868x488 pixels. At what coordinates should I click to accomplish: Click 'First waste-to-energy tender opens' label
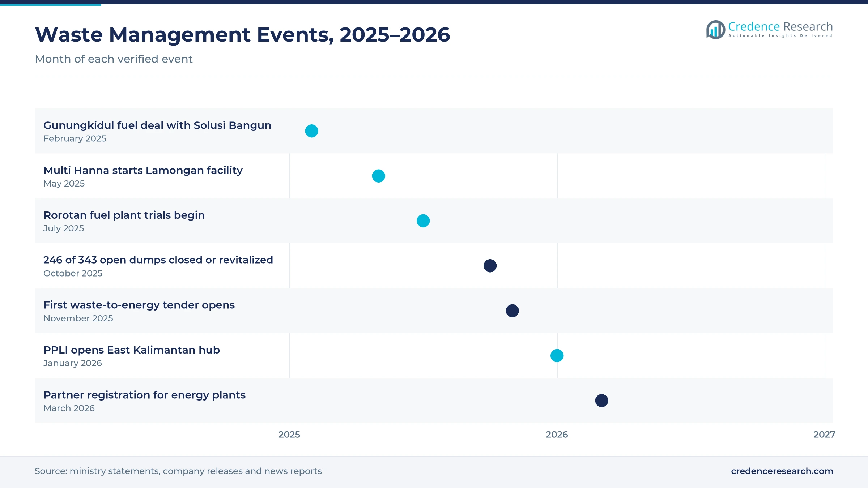coord(139,305)
